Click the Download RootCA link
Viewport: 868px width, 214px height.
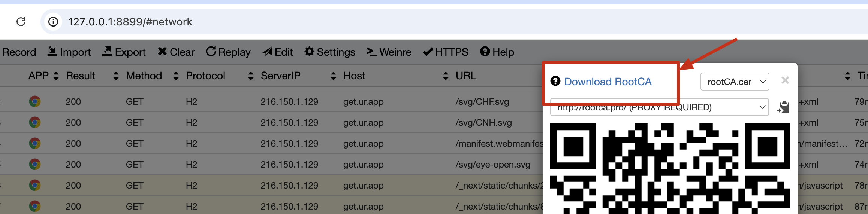point(608,82)
